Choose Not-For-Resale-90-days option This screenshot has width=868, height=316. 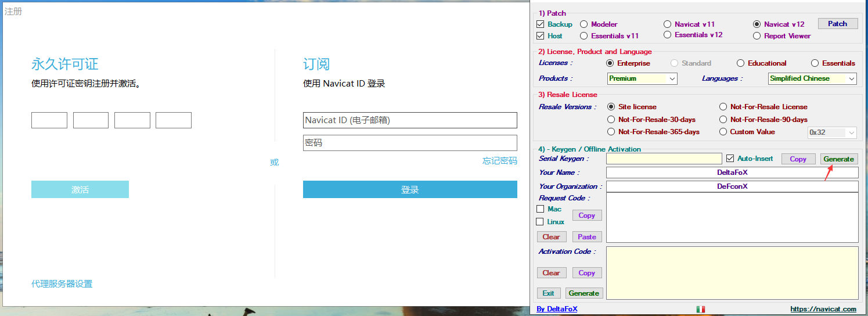click(x=723, y=120)
